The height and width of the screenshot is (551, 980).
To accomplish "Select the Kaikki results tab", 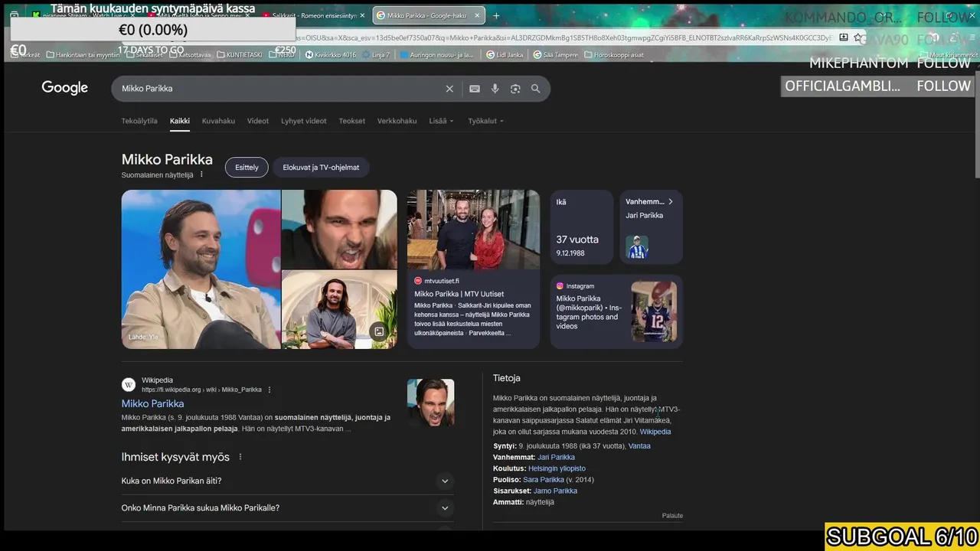I will 180,121.
